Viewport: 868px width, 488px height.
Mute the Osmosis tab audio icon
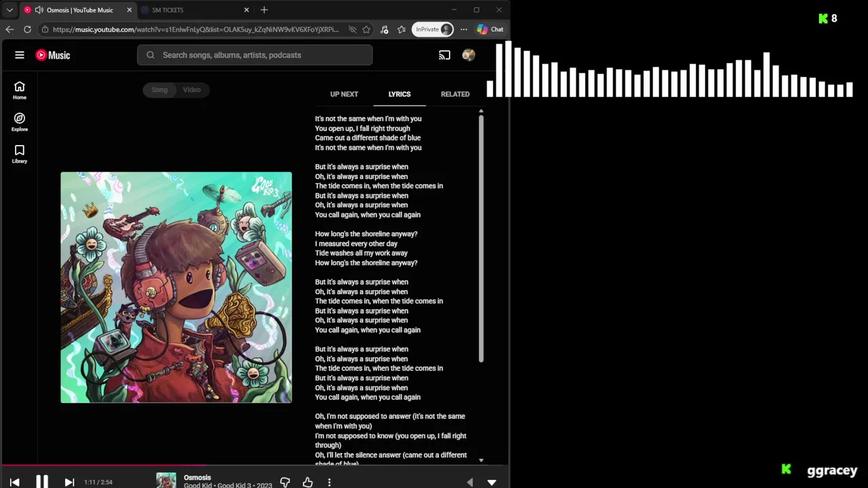[x=39, y=10]
